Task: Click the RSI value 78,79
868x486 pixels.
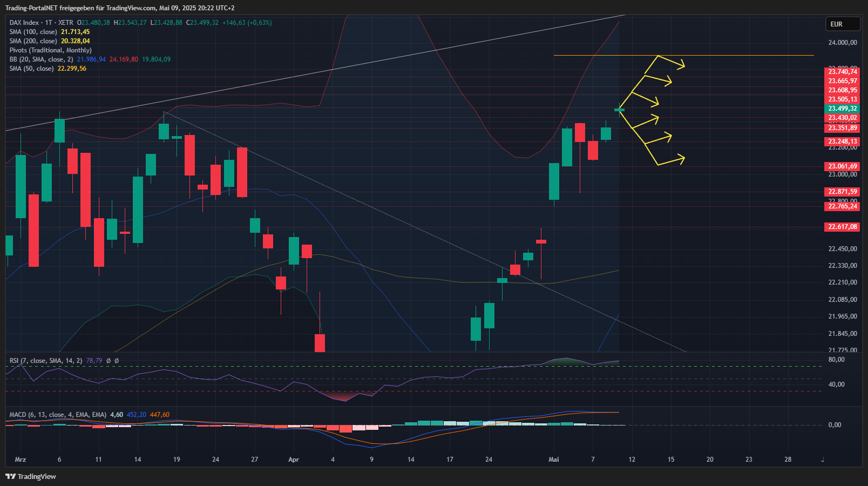Action: [x=94, y=361]
